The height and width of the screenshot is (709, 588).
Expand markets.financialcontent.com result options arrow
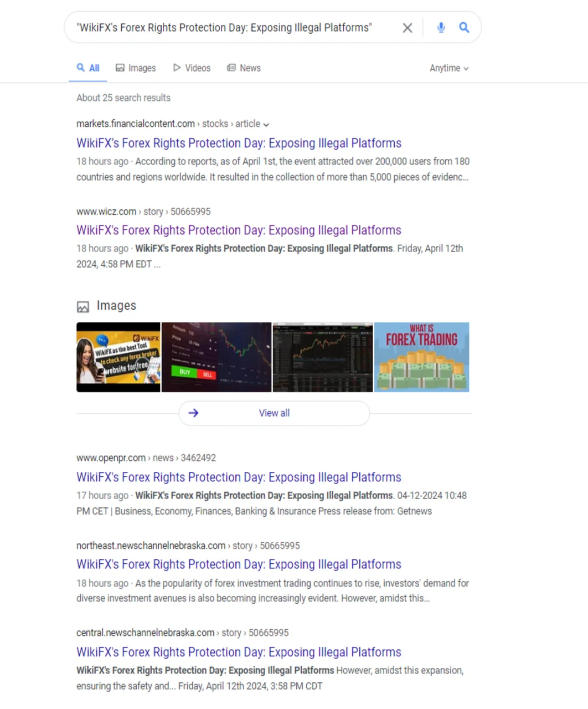point(266,125)
